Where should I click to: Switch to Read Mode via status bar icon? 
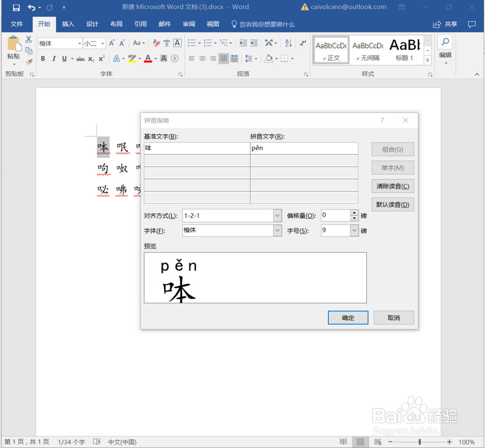(x=343, y=442)
